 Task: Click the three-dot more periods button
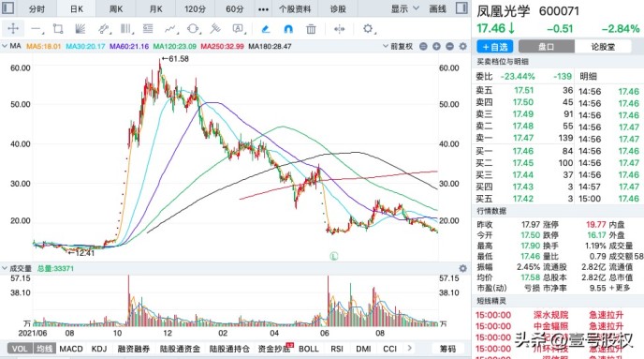tap(263, 9)
